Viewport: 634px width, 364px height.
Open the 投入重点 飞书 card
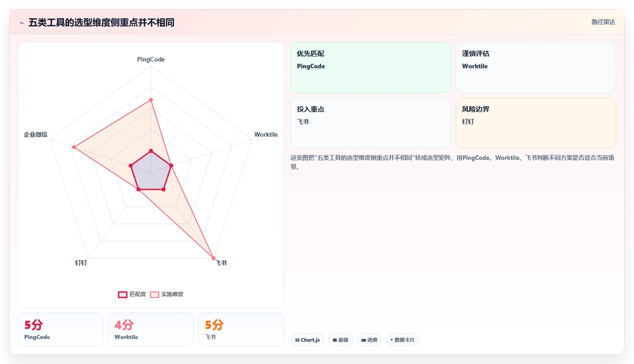point(370,123)
